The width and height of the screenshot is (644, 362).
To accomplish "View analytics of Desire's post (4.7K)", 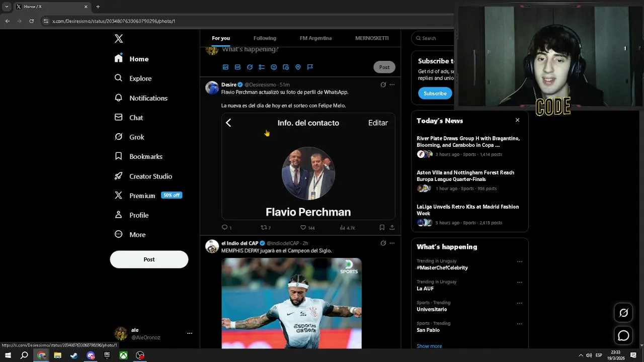I will (x=347, y=227).
